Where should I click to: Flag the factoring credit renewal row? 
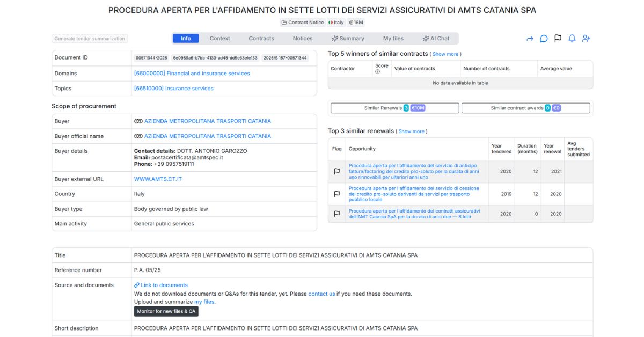click(x=337, y=172)
